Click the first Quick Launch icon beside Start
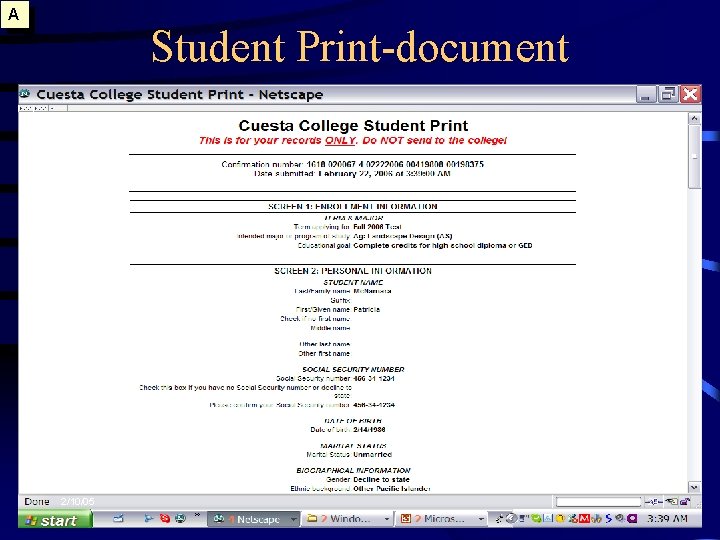The image size is (720, 540). point(118,518)
